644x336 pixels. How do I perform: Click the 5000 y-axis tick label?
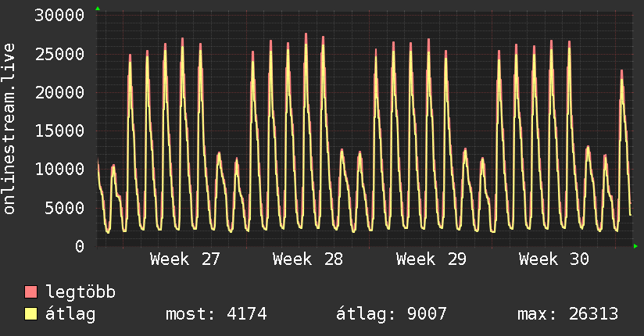pyautogui.click(x=65, y=208)
